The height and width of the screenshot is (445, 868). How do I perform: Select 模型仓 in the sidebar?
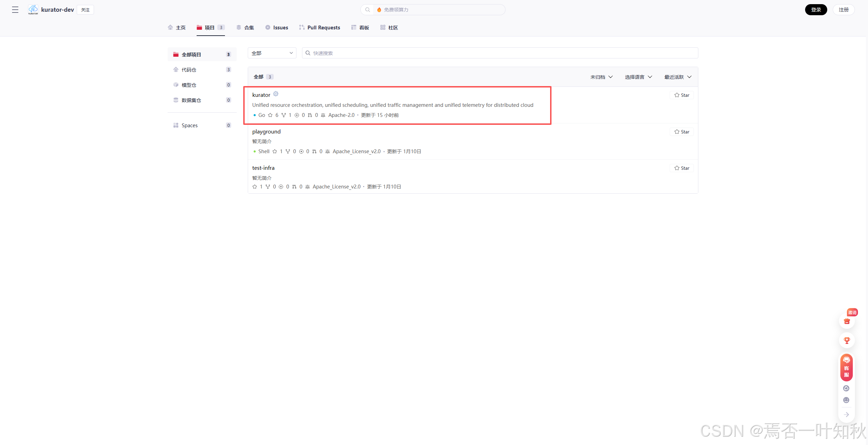[x=189, y=85]
